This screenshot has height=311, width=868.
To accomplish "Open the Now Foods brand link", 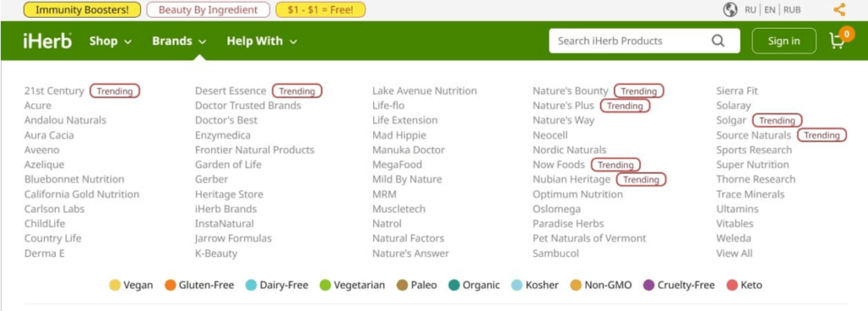I will coord(559,164).
